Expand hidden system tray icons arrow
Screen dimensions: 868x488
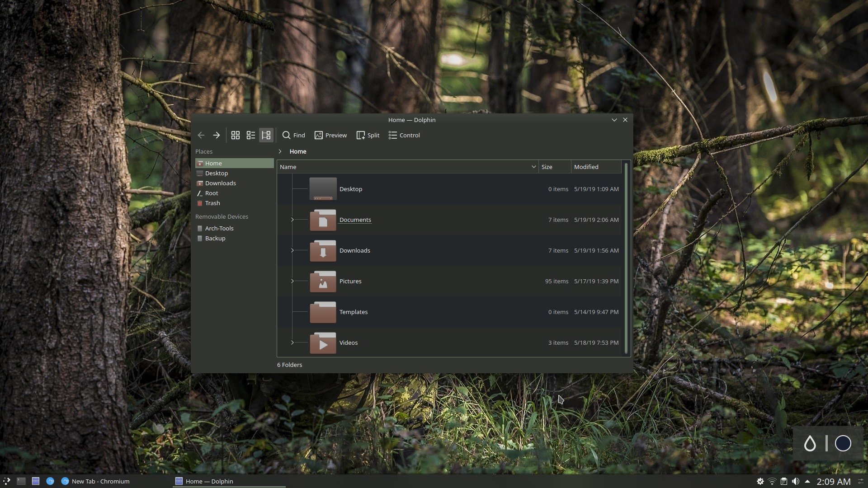coord(807,481)
